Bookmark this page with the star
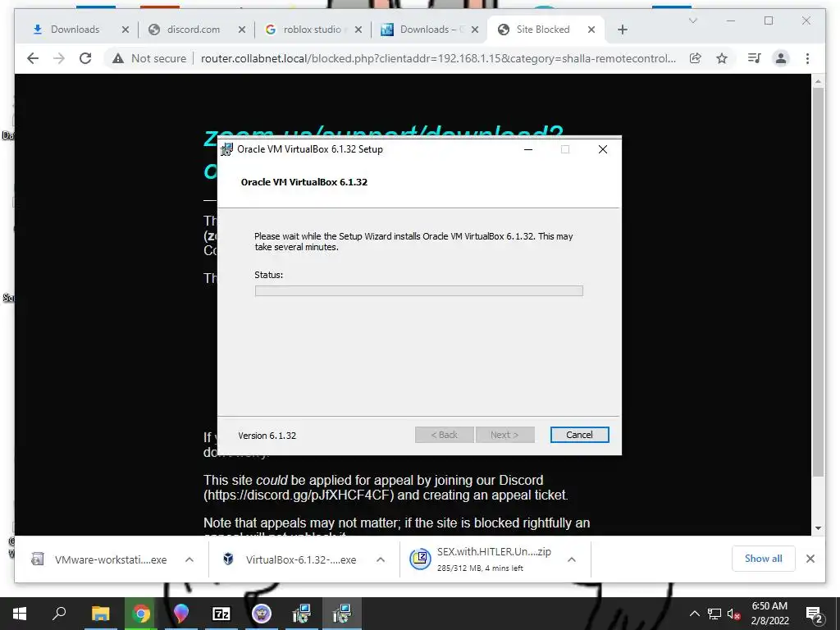Image resolution: width=840 pixels, height=630 pixels. click(722, 58)
